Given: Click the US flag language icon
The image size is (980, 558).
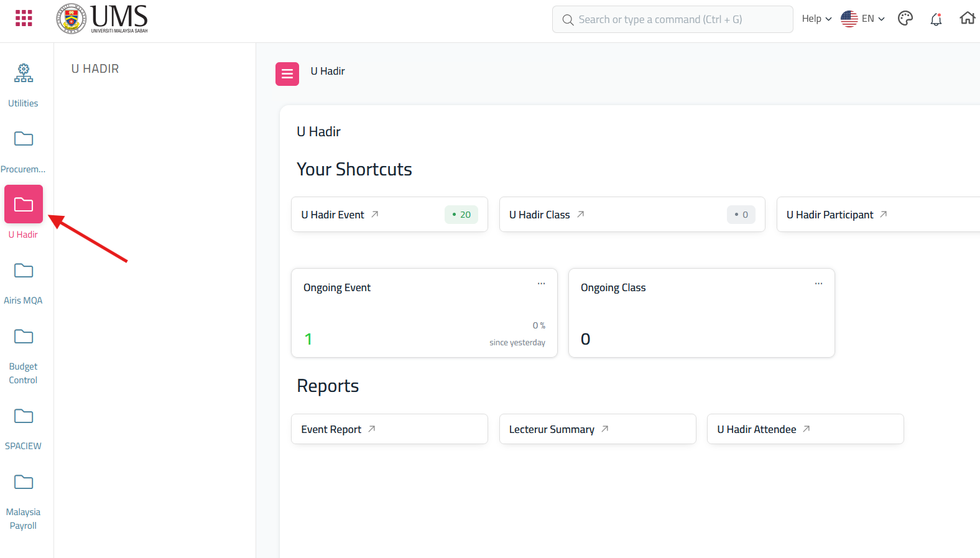Looking at the screenshot, I should pyautogui.click(x=849, y=19).
